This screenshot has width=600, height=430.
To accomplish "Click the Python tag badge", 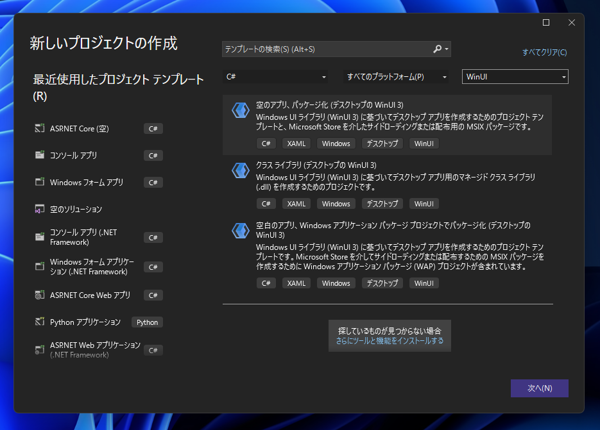I will click(147, 322).
